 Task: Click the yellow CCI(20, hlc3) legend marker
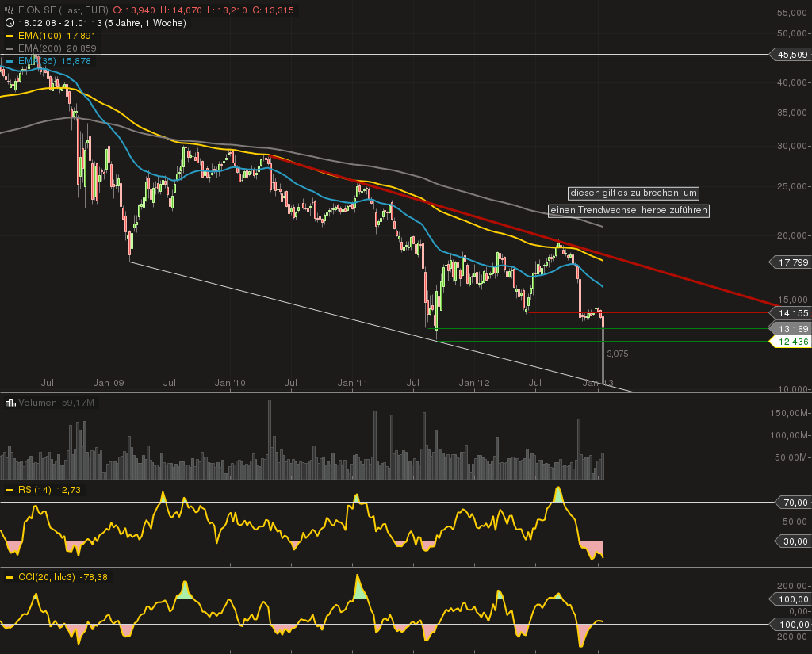pos(10,577)
